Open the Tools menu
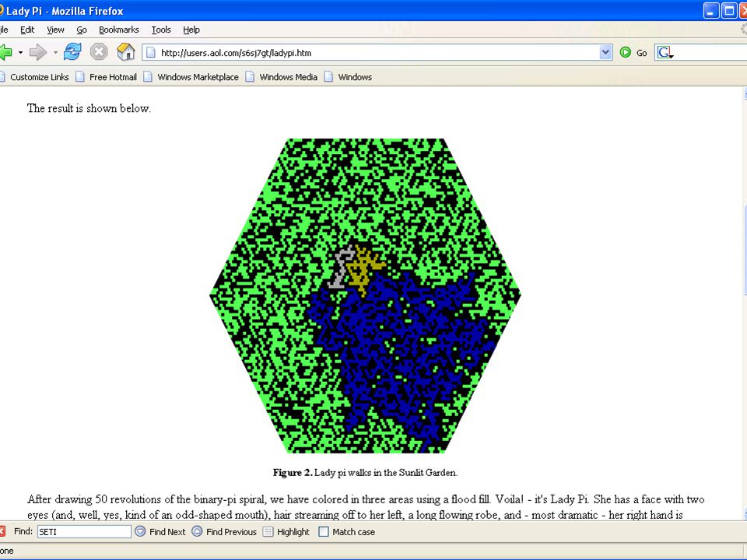 161,30
